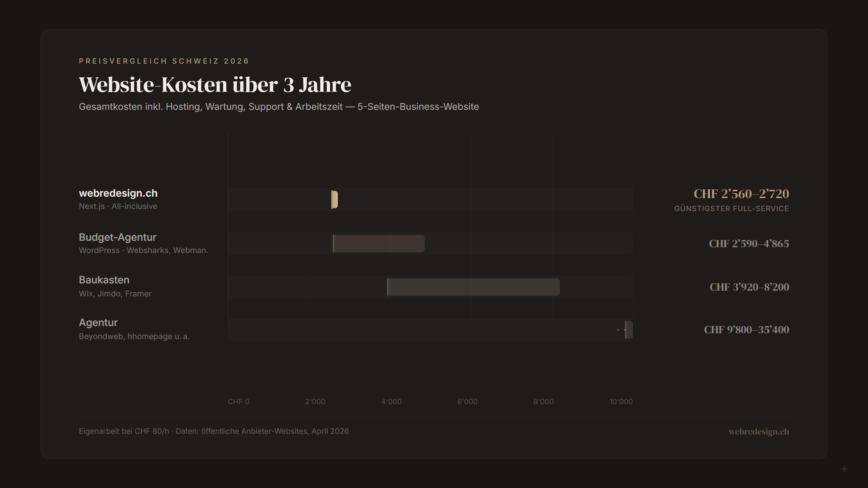
Task: Select the Baukasten row label
Action: (x=104, y=279)
